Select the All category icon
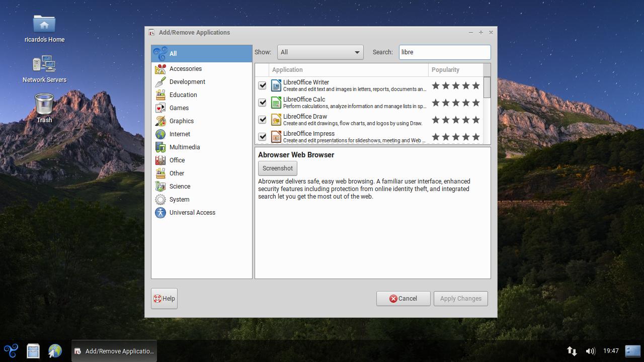The image size is (644, 362). tap(160, 53)
